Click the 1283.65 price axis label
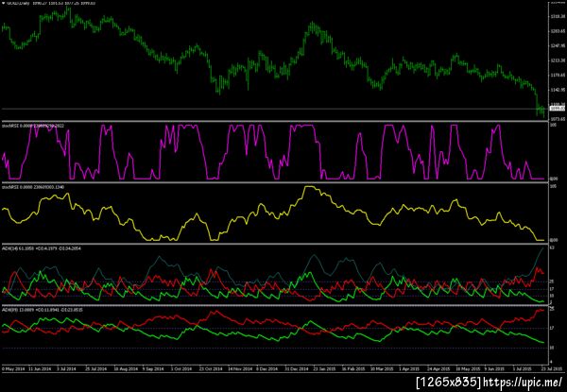This screenshot has width=567, height=392. click(x=558, y=31)
